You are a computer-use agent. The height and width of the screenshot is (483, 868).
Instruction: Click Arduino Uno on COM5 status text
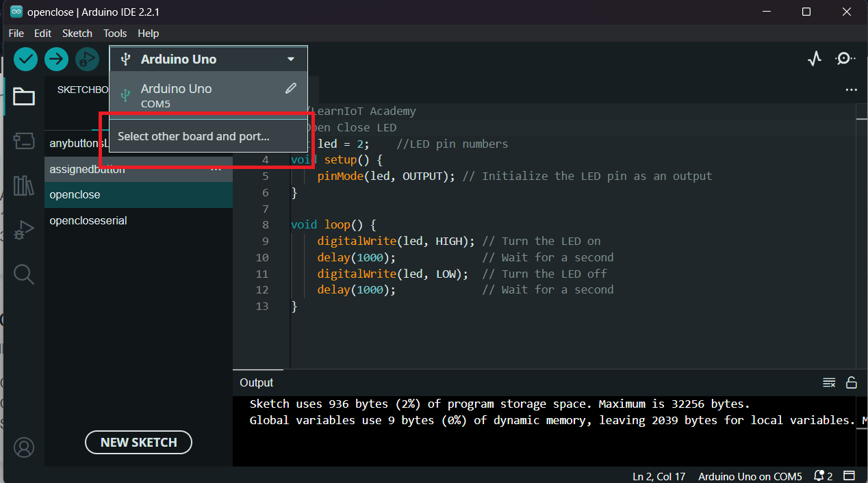[750, 476]
